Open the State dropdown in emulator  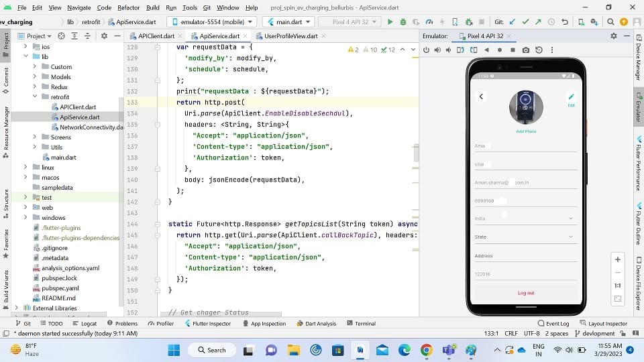[x=525, y=237]
